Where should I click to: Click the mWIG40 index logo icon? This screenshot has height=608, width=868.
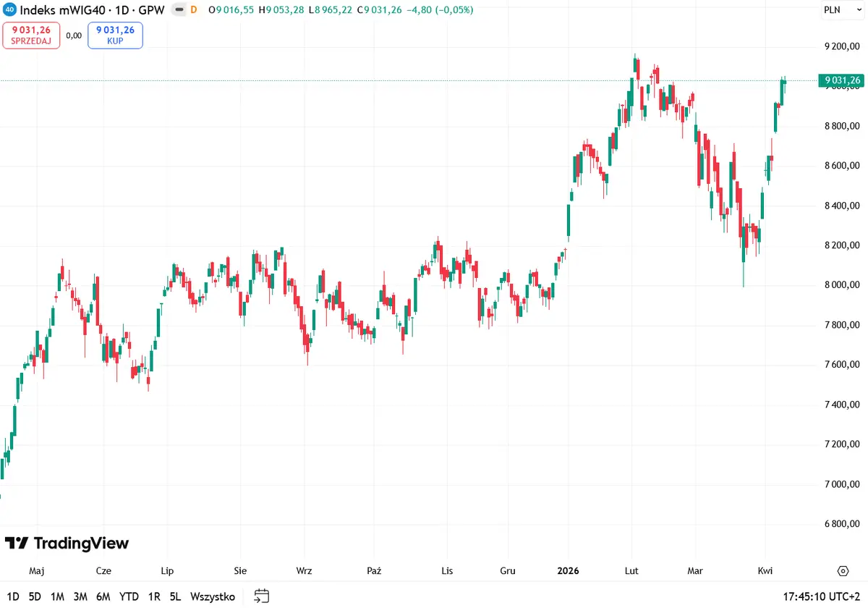(10, 11)
